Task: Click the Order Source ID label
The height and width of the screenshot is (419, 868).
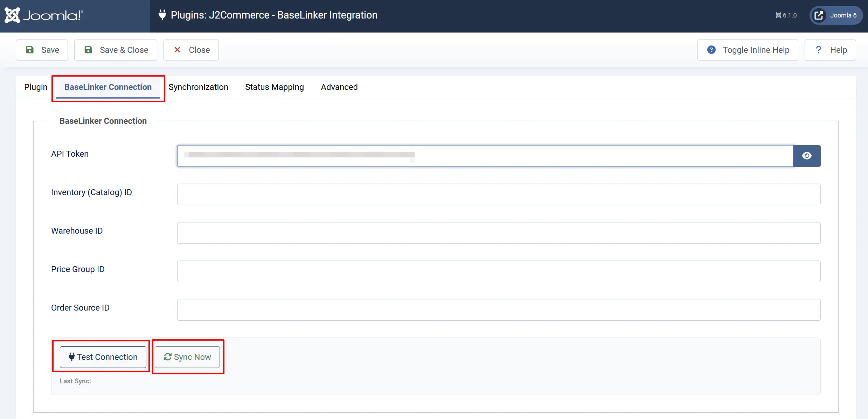Action: click(x=80, y=308)
